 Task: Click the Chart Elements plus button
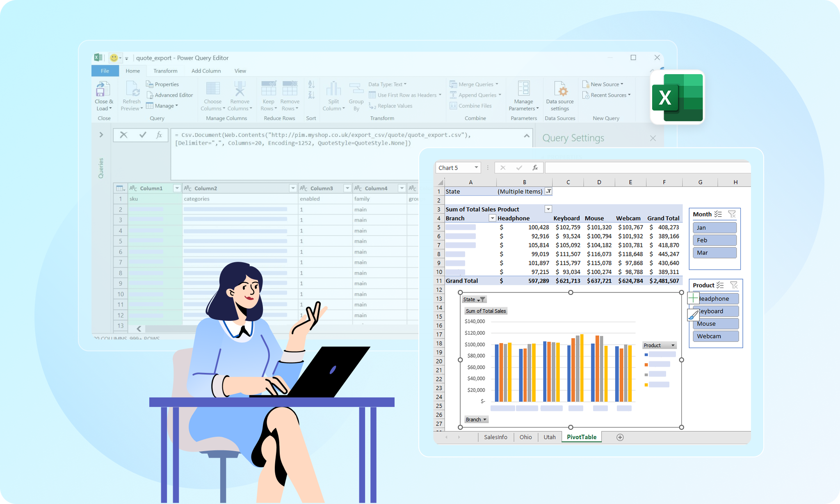tap(693, 298)
